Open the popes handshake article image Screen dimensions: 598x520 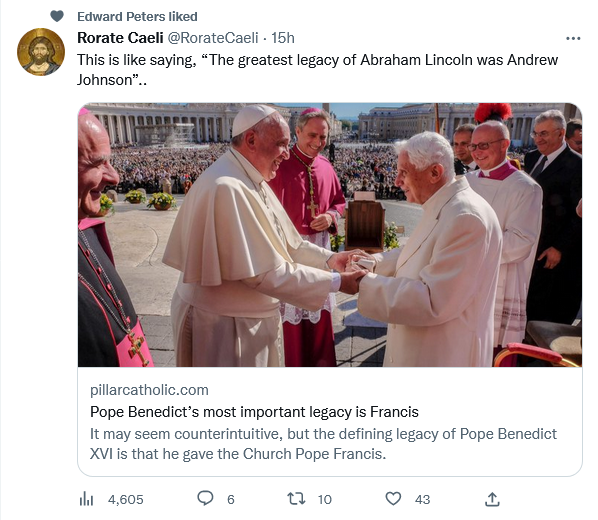pyautogui.click(x=330, y=235)
